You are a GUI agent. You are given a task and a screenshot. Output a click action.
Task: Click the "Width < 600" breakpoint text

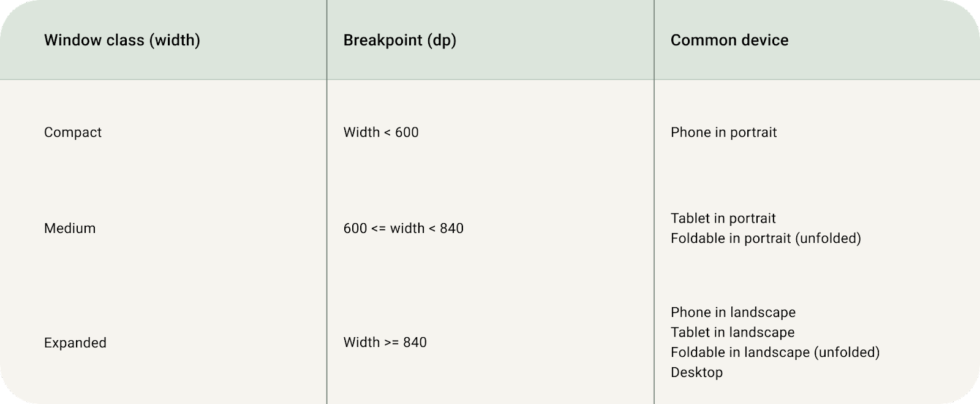380,132
